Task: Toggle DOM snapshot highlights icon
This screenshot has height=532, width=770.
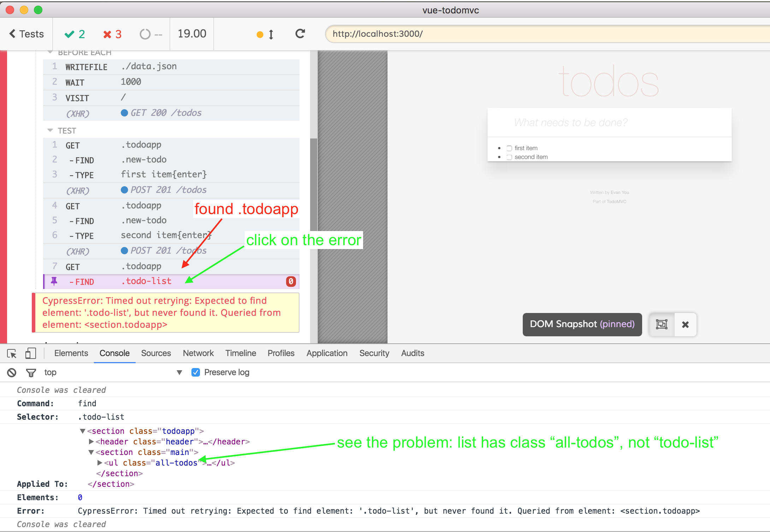Action: 662,324
